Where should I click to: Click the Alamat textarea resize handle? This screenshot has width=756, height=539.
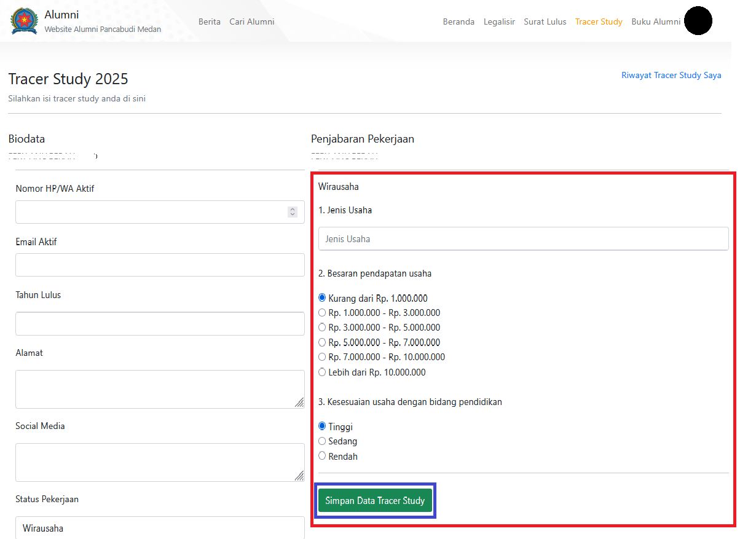point(299,403)
